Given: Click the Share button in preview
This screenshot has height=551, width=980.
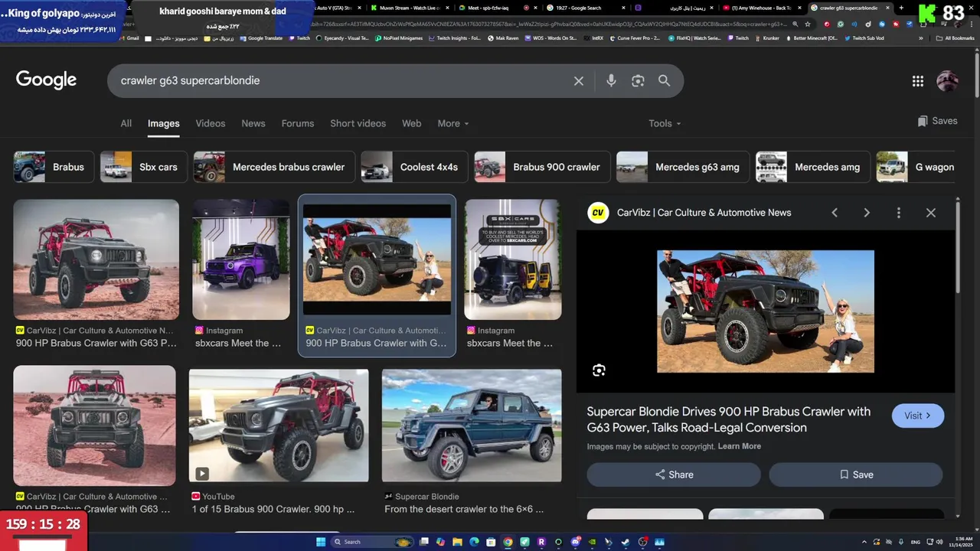Looking at the screenshot, I should point(674,474).
